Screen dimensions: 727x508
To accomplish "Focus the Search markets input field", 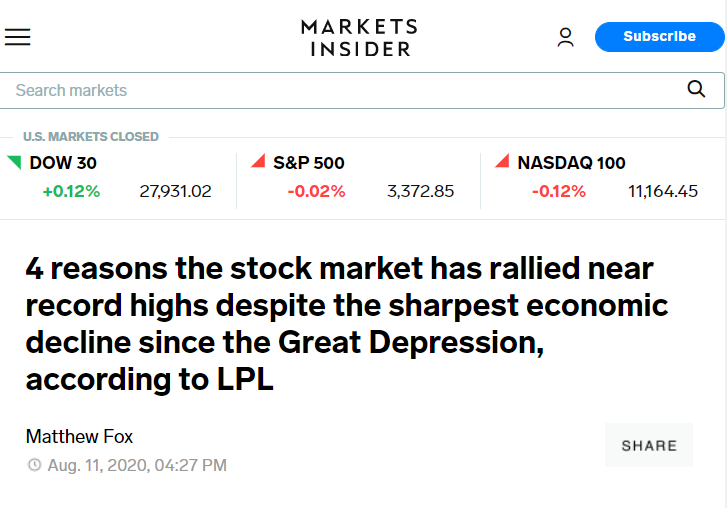I will pyautogui.click(x=340, y=90).
